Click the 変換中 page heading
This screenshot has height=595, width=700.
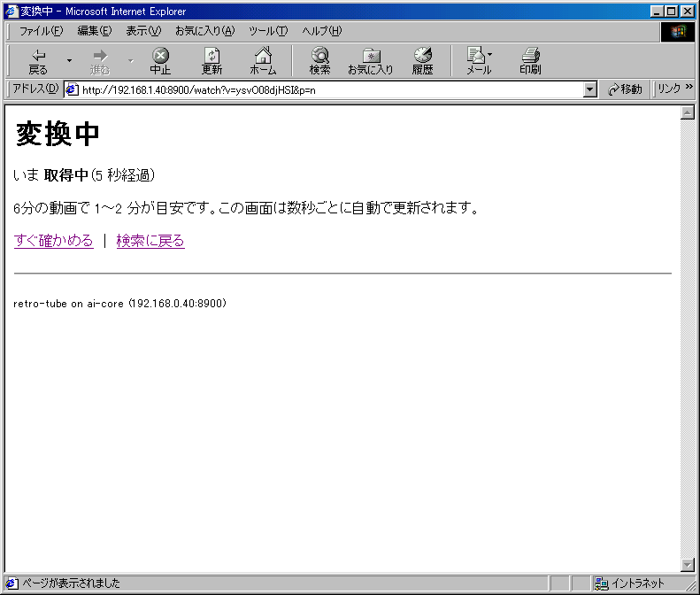coord(58,134)
